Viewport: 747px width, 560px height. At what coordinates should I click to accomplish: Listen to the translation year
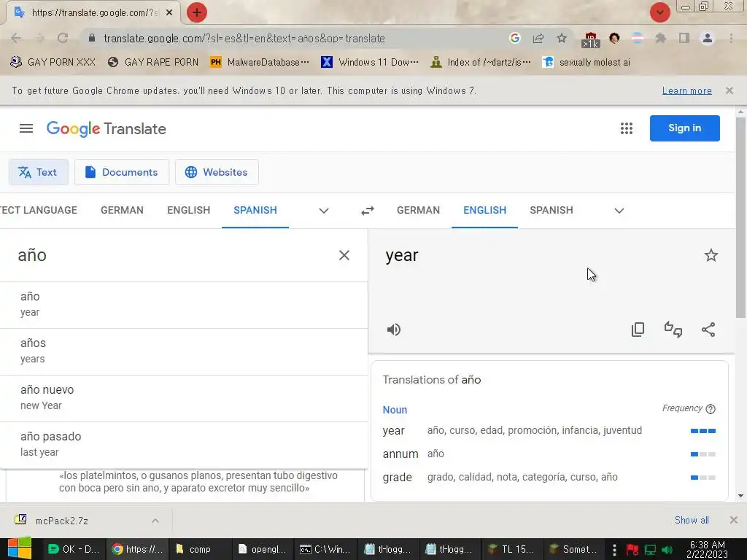click(393, 330)
